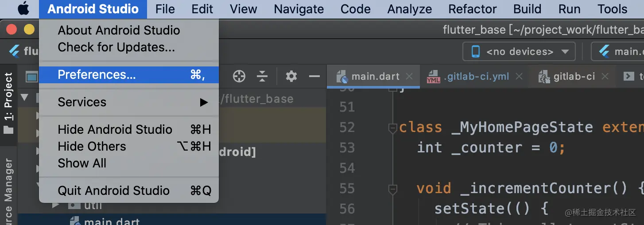The height and width of the screenshot is (225, 644).
Task: Open the project panel gear settings
Action: tap(291, 77)
